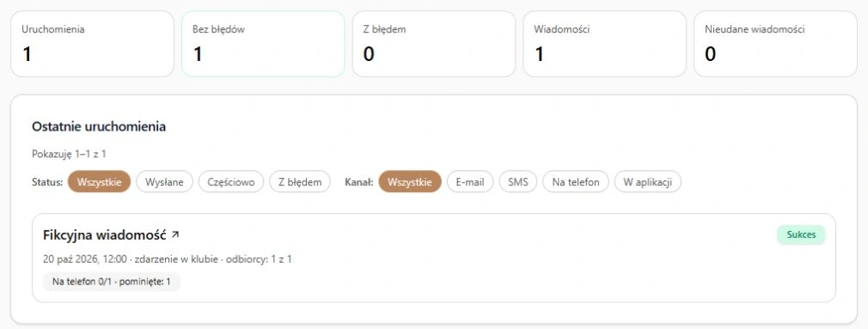Viewport: 868px width, 329px height.
Task: Open the Bez błędów stats card
Action: 263,44
